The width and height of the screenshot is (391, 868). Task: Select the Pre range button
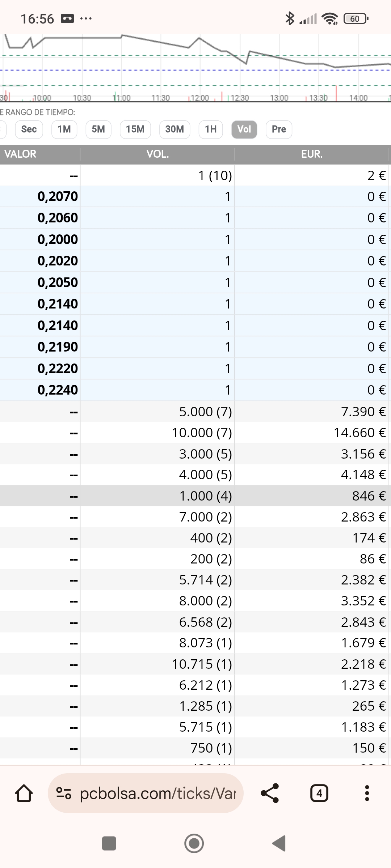[x=279, y=129]
